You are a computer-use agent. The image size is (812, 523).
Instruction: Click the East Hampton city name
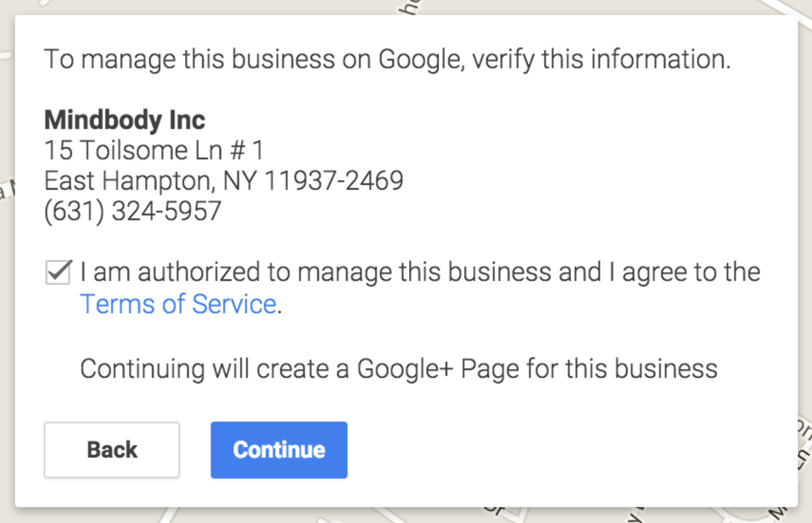tap(127, 181)
